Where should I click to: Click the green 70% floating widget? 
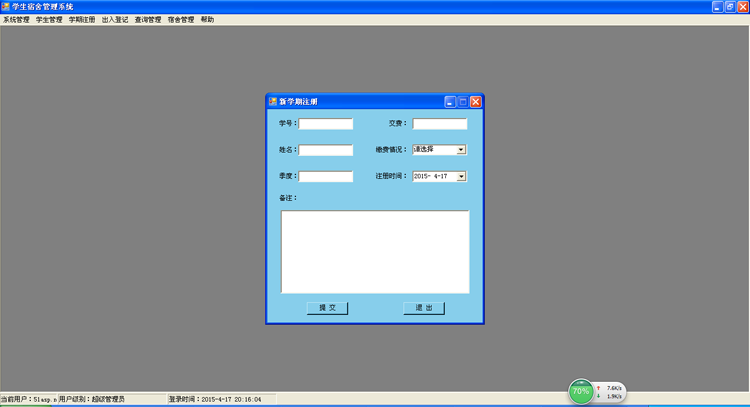(x=580, y=392)
